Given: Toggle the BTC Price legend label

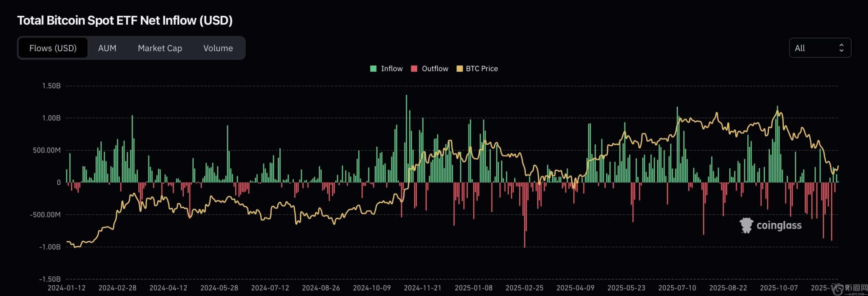Looking at the screenshot, I should [x=481, y=69].
